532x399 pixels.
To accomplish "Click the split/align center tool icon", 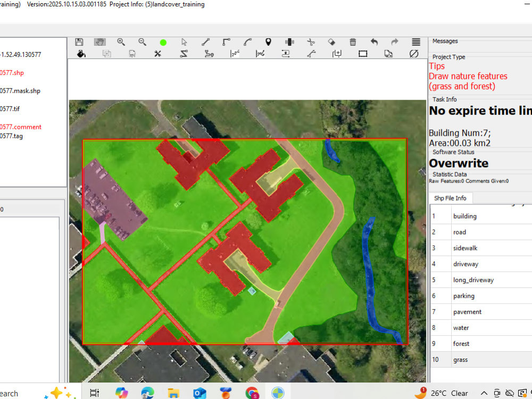I will [289, 42].
